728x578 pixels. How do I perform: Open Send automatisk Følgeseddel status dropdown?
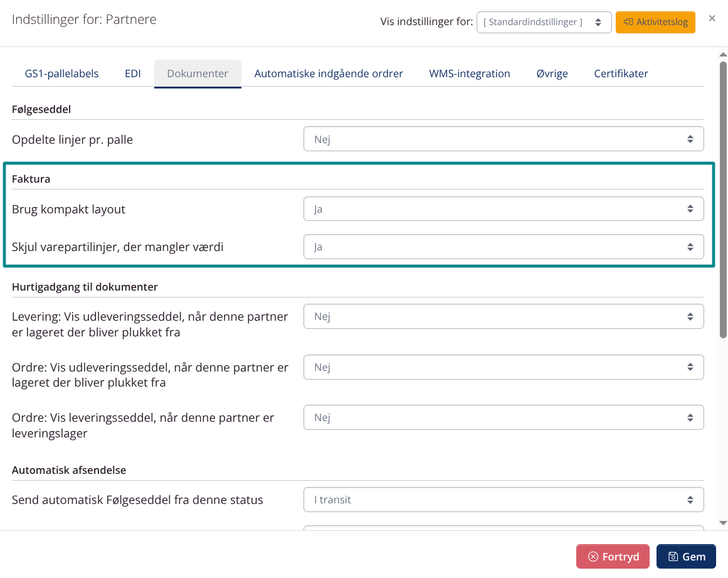(504, 500)
